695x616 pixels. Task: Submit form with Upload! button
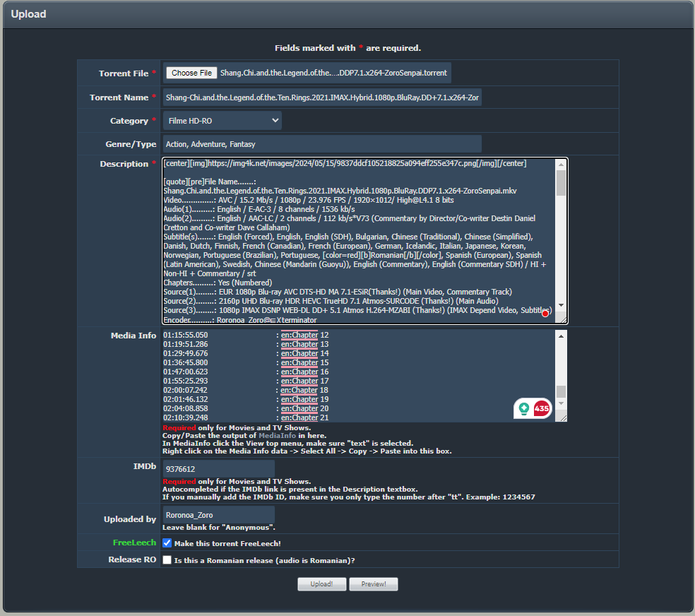click(321, 584)
